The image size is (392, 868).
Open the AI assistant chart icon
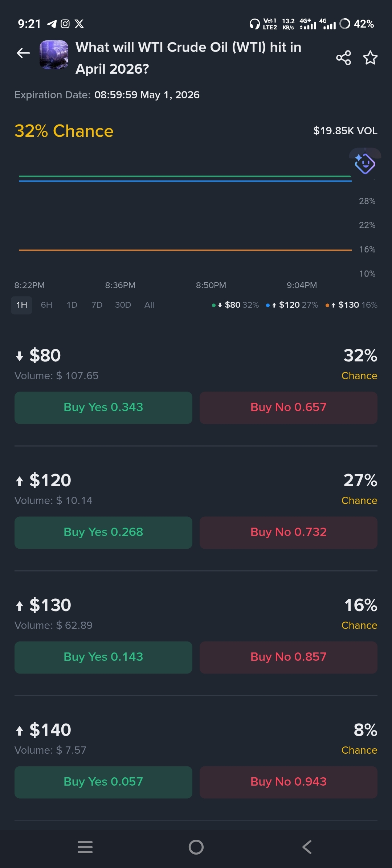tap(365, 164)
